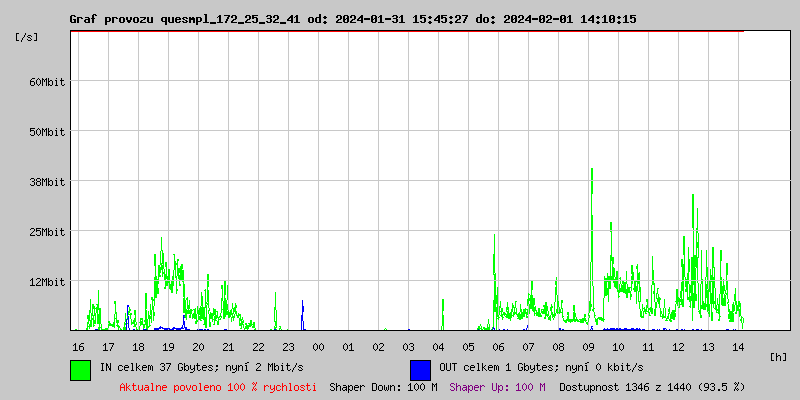Select the graph title text at top
Image resolution: width=800 pixels, height=400 pixels.
353,19
